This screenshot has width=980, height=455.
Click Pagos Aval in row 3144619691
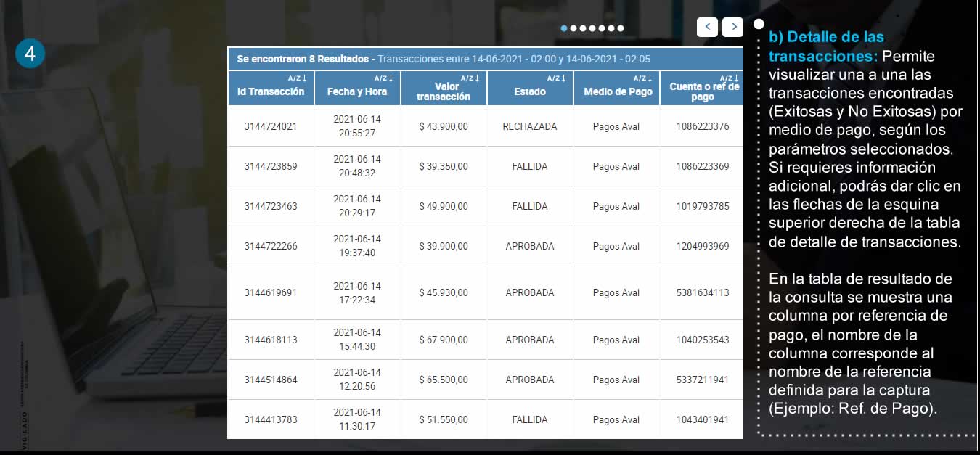click(616, 292)
